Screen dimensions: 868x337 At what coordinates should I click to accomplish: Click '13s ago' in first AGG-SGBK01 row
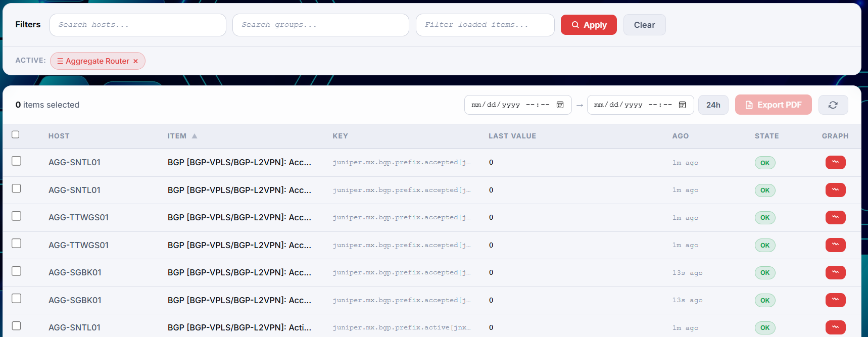click(x=687, y=273)
